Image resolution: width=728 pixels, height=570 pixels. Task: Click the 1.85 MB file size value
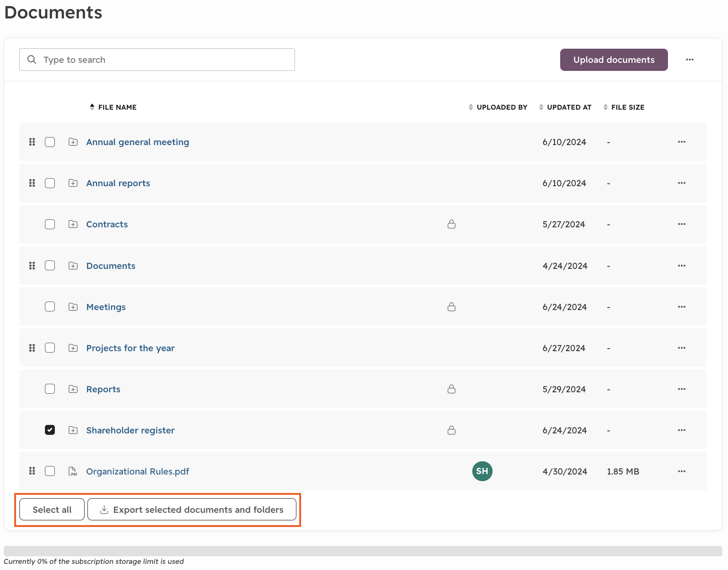(623, 471)
